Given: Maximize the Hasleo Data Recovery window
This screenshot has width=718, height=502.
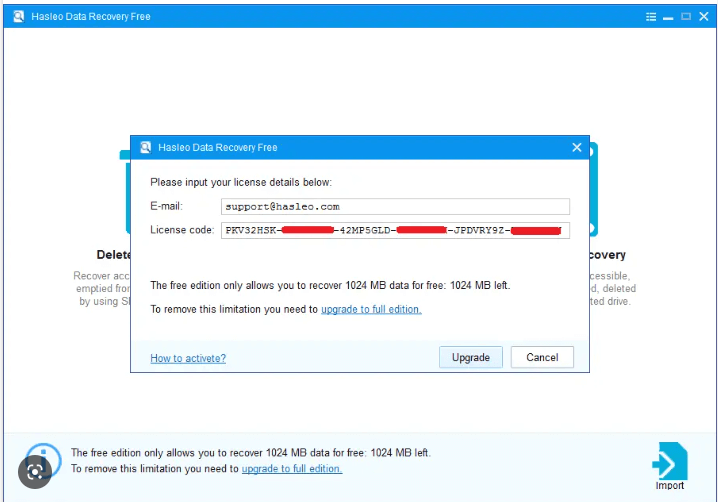Looking at the screenshot, I should click(x=686, y=16).
